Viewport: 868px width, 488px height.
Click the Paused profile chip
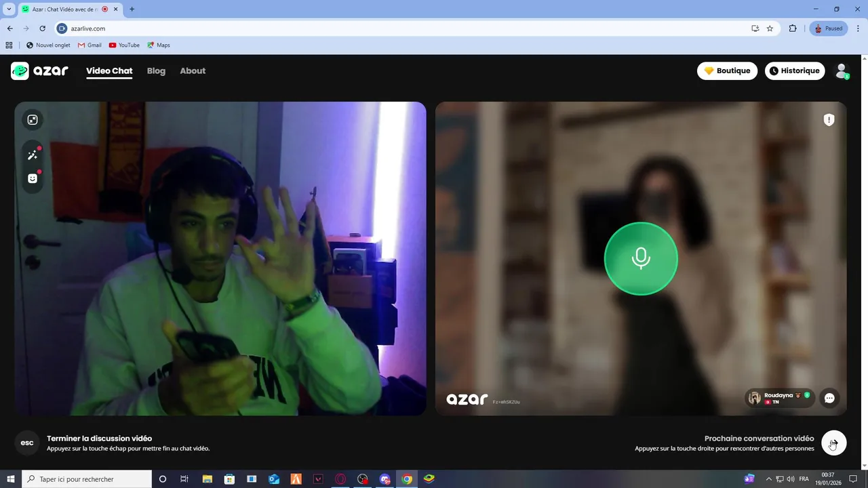coord(828,28)
